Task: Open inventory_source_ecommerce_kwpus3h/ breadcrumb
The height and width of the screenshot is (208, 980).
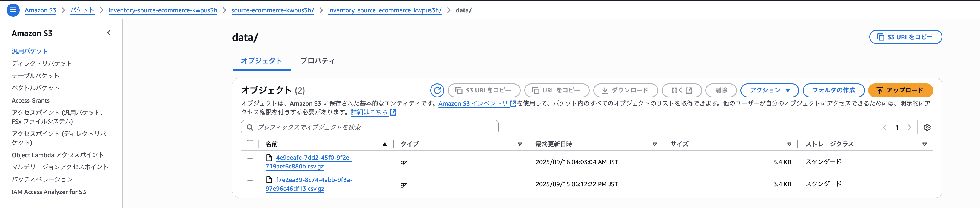Action: pos(384,10)
